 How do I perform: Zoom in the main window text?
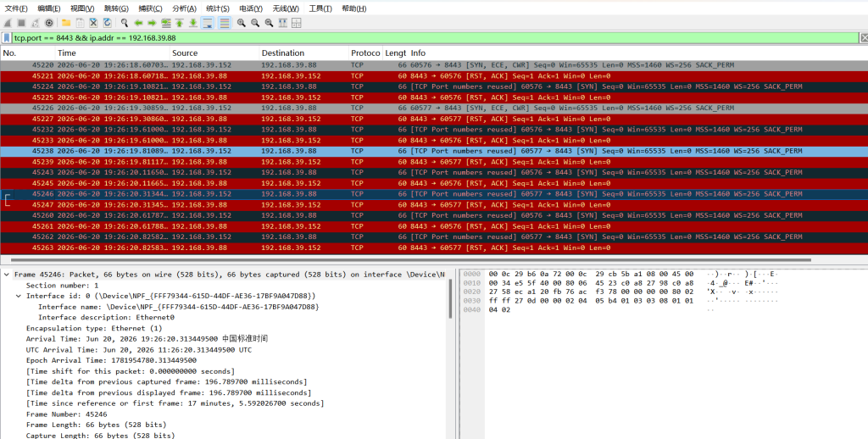coord(242,23)
